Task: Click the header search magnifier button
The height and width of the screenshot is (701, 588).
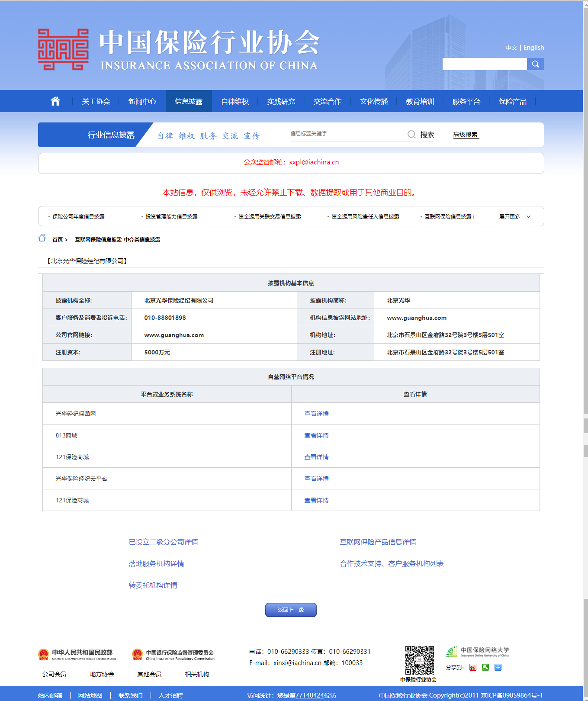Action: [536, 64]
